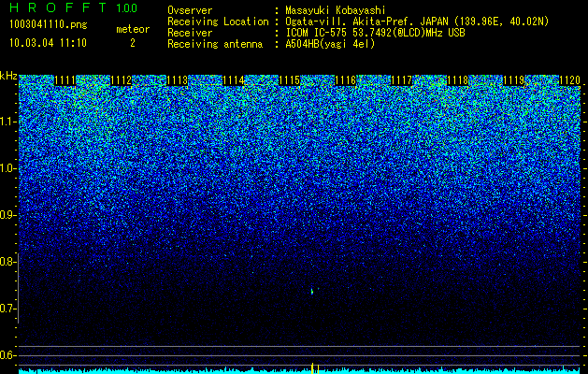This screenshot has height=374, width=588.
Task: Click the 1120 time marker
Action: (x=569, y=80)
